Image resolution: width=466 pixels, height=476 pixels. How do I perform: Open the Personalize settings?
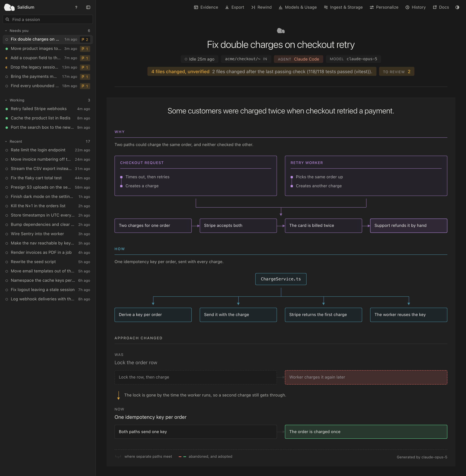pyautogui.click(x=384, y=7)
